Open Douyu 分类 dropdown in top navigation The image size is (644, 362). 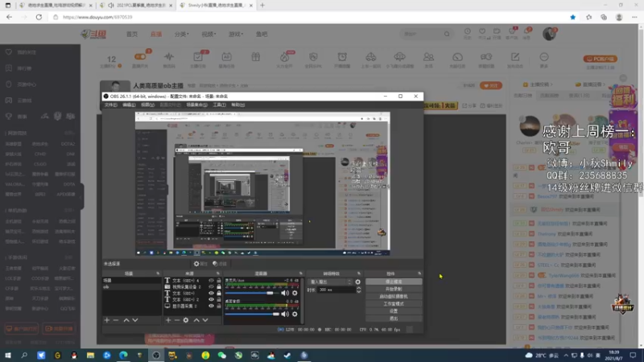(x=181, y=34)
